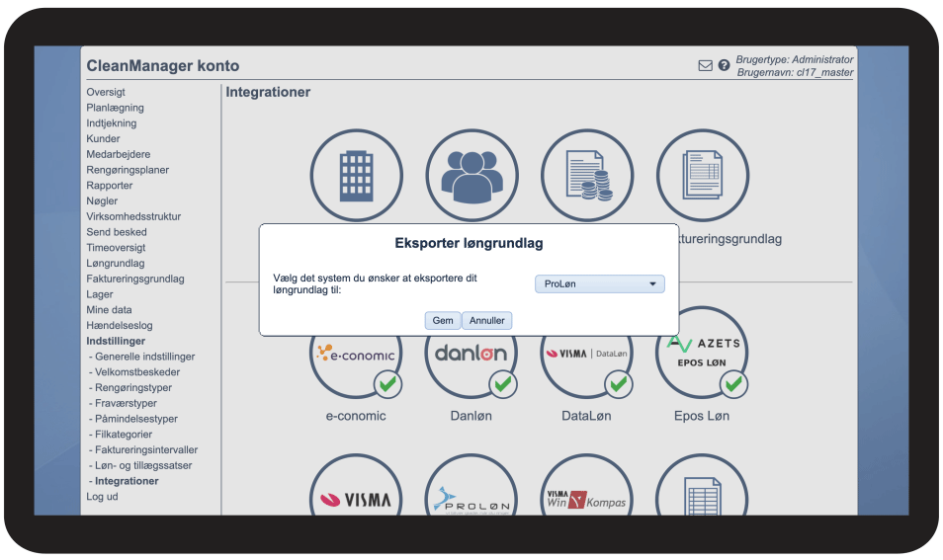Open the ProLøn system dropdown

point(600,283)
